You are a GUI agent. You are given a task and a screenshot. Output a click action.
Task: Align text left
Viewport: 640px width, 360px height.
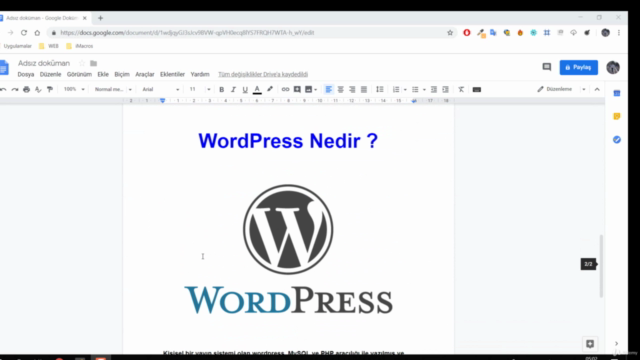click(x=329, y=89)
